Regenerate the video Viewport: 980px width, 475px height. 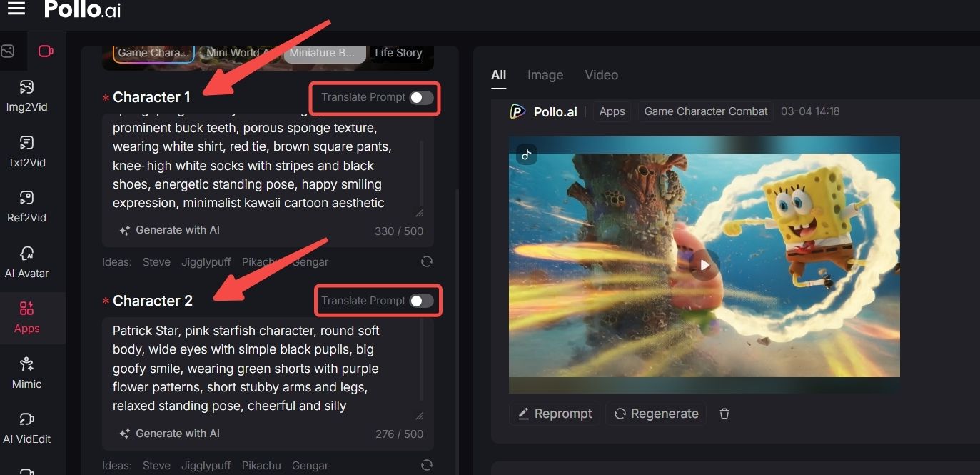click(x=656, y=414)
